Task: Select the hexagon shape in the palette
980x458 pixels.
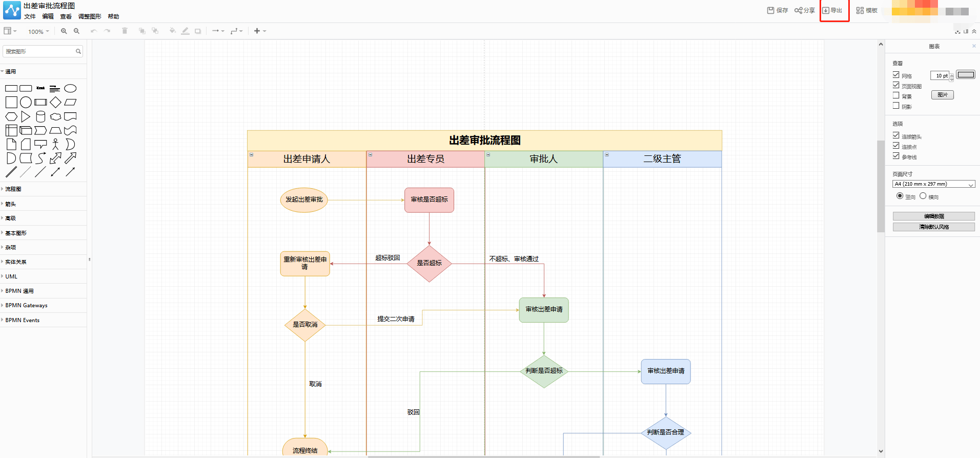Action: [11, 116]
